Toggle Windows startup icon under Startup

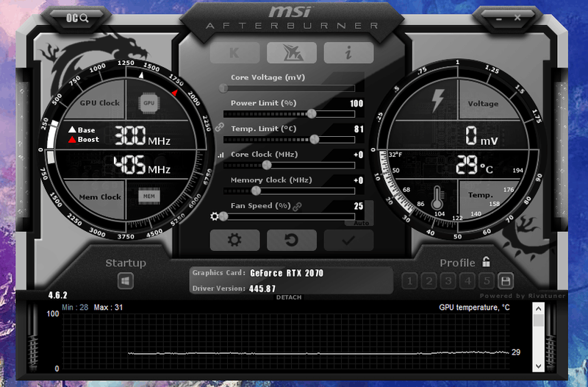[125, 281]
